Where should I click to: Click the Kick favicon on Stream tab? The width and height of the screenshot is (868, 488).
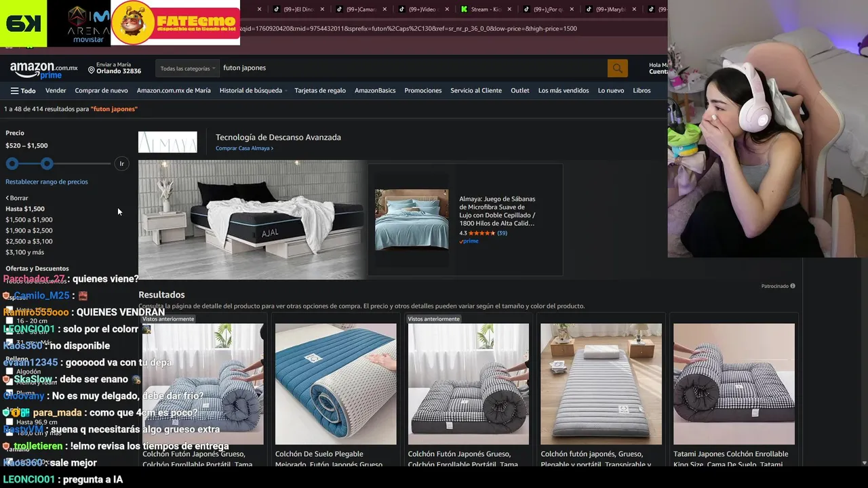click(x=464, y=9)
